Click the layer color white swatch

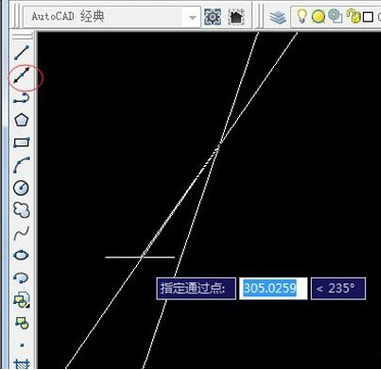pos(368,17)
